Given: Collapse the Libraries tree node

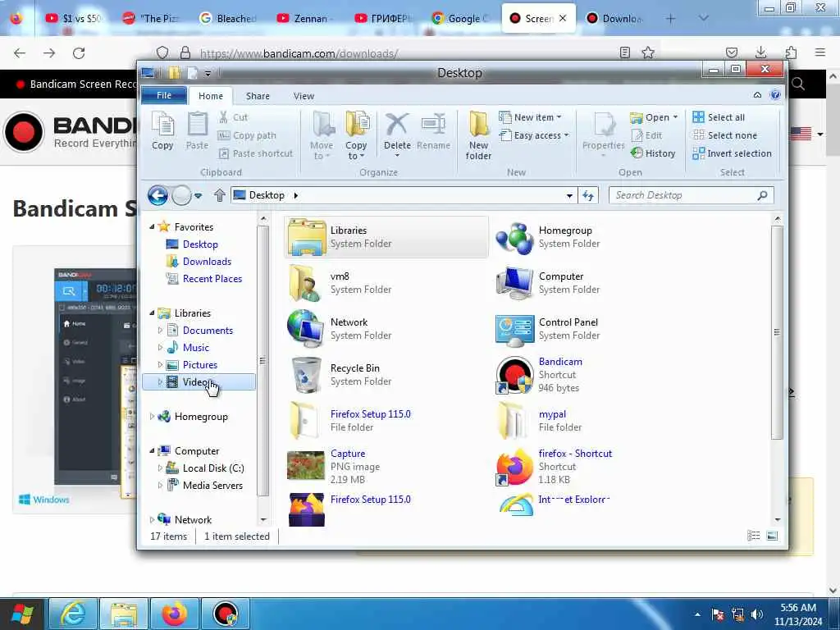Looking at the screenshot, I should [x=152, y=313].
